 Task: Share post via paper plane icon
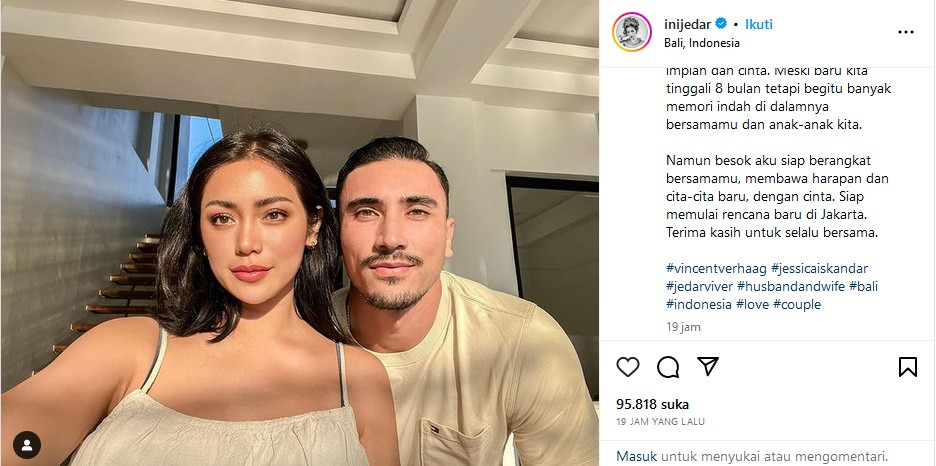(x=708, y=366)
